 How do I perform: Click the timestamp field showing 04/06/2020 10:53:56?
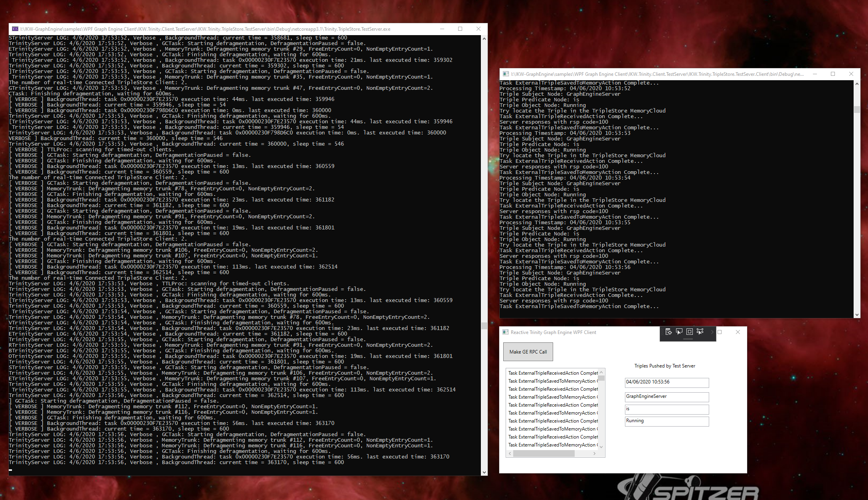[x=666, y=382]
